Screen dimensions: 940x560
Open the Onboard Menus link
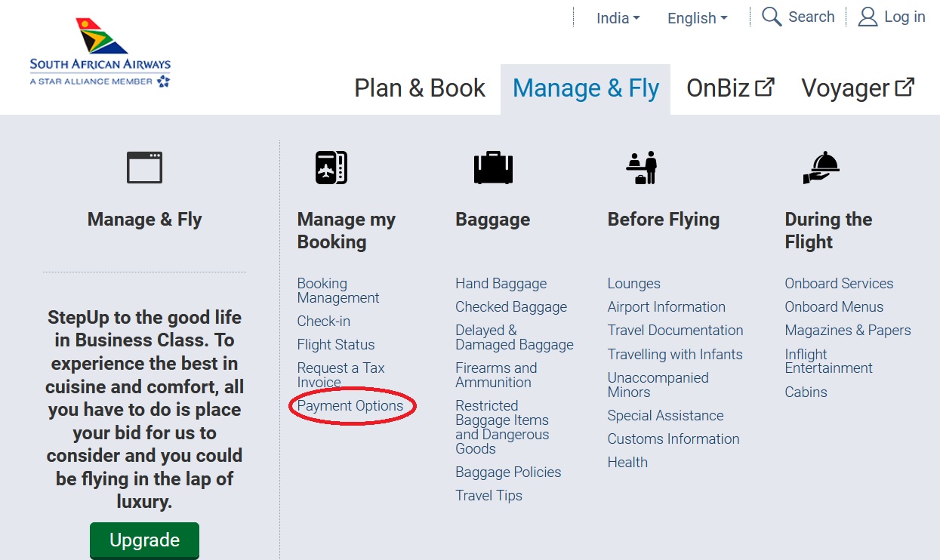click(834, 307)
